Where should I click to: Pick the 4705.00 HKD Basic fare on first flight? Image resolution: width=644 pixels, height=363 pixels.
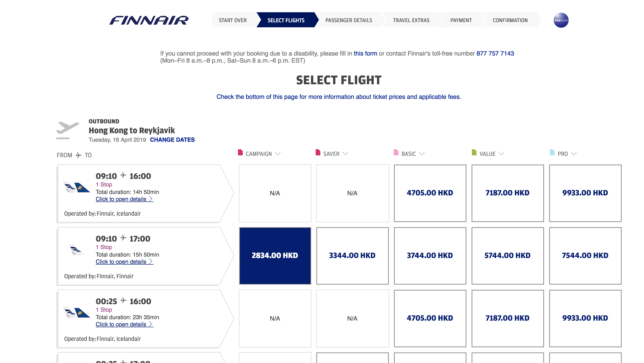pos(430,193)
